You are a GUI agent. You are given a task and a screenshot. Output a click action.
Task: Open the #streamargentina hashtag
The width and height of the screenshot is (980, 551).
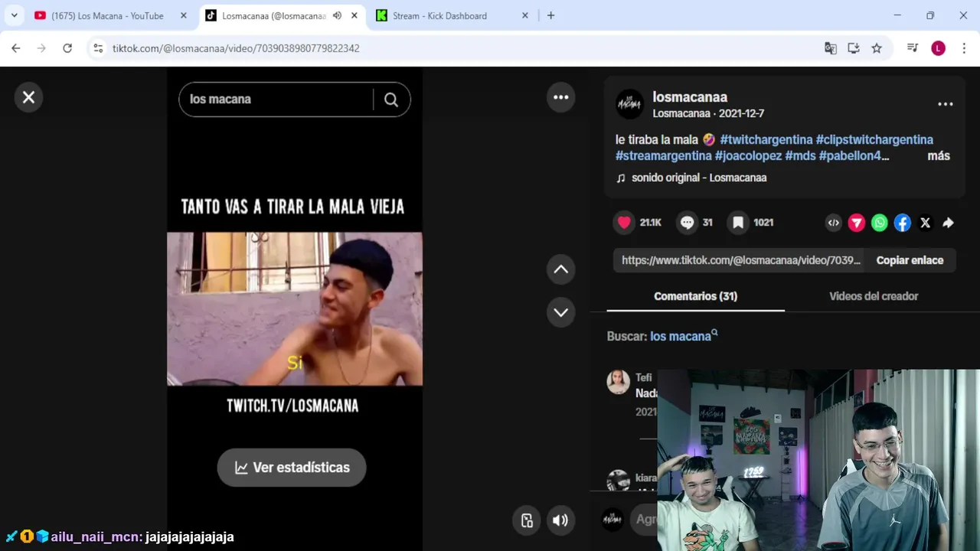[x=664, y=155]
